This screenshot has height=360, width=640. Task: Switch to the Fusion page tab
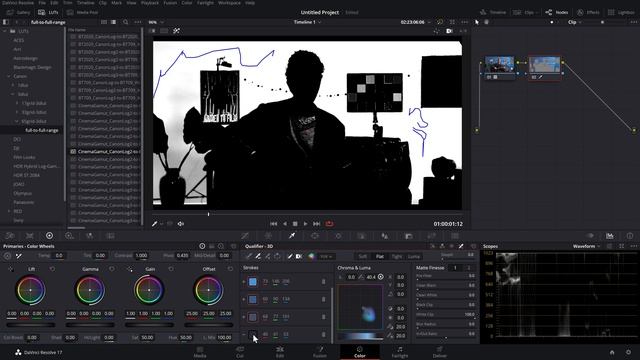coord(320,352)
